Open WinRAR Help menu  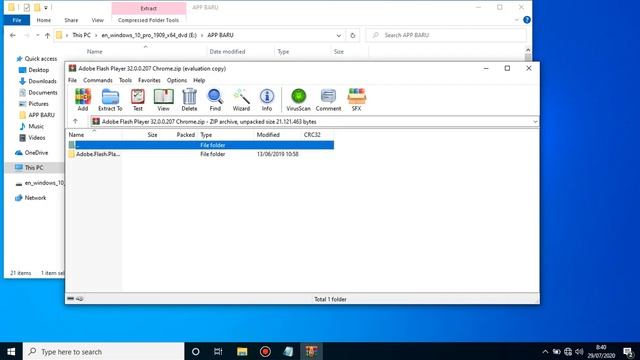click(199, 80)
